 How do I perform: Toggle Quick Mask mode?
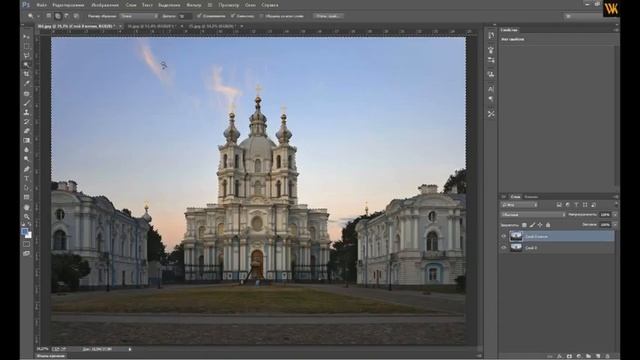pyautogui.click(x=27, y=244)
